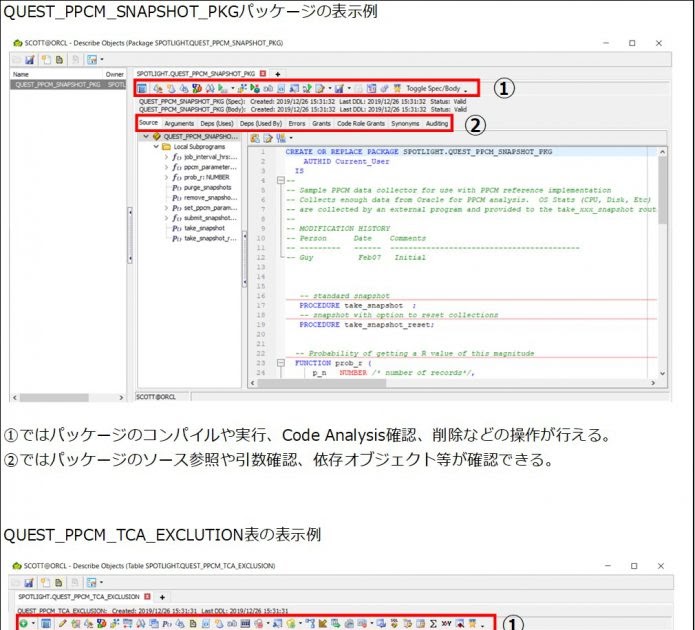Switch to the Synonyms tab

[405, 123]
